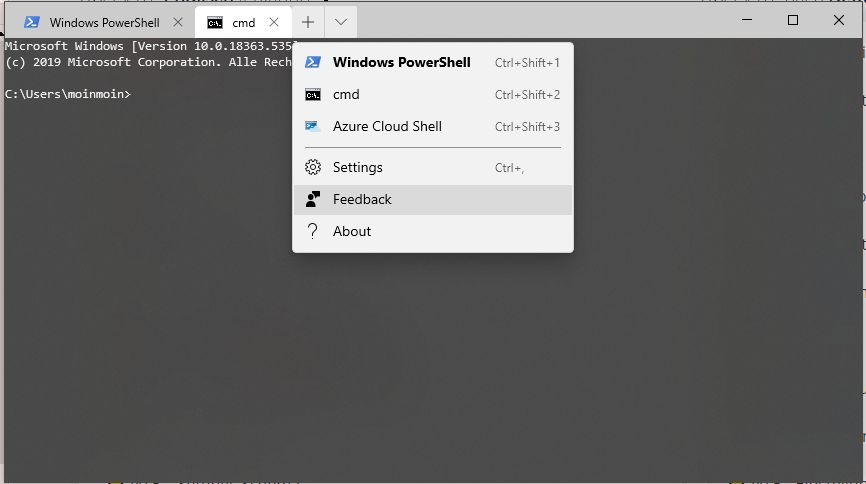The height and width of the screenshot is (484, 866).
Task: Maximize the terminal window
Action: coord(793,20)
